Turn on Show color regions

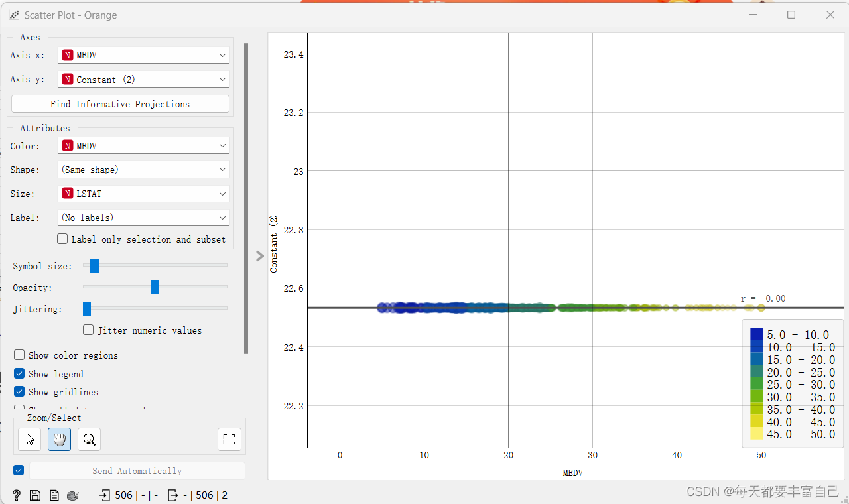coord(19,355)
